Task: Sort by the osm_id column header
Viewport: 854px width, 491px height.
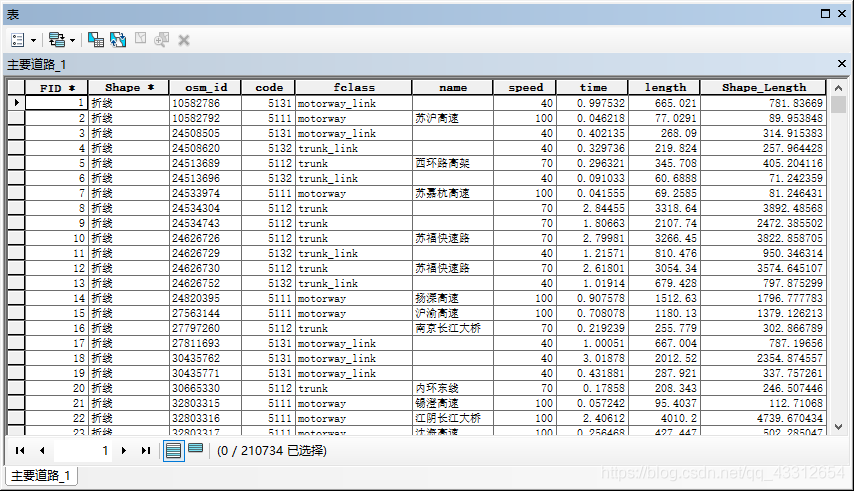Action: click(205, 88)
